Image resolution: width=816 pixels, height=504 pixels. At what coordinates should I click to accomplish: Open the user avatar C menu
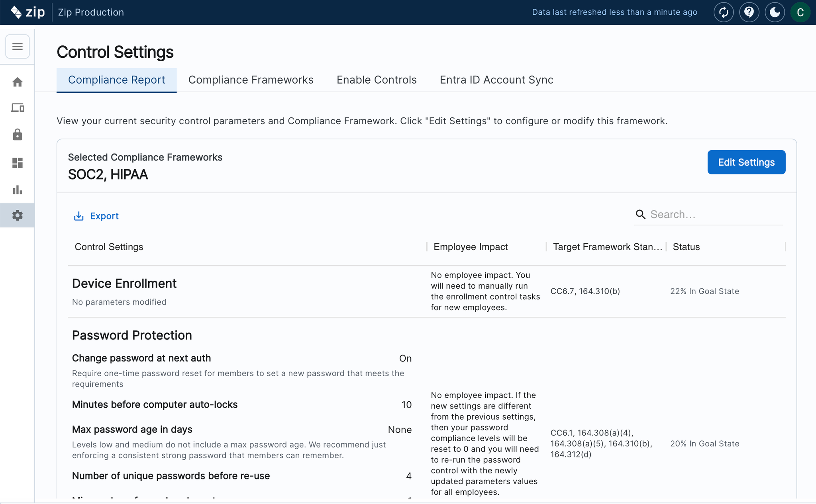tap(800, 12)
